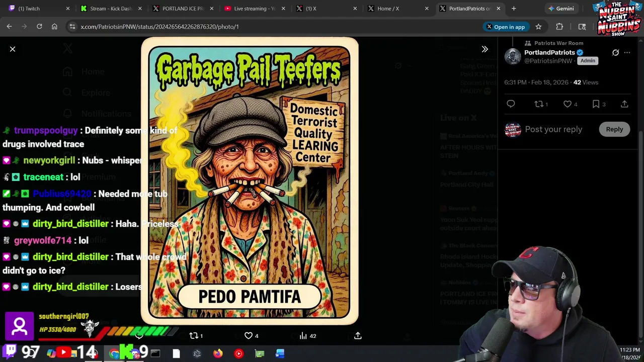Repost using the icon below the photo
Image resolution: width=644 pixels, height=362 pixels.
tap(194, 336)
